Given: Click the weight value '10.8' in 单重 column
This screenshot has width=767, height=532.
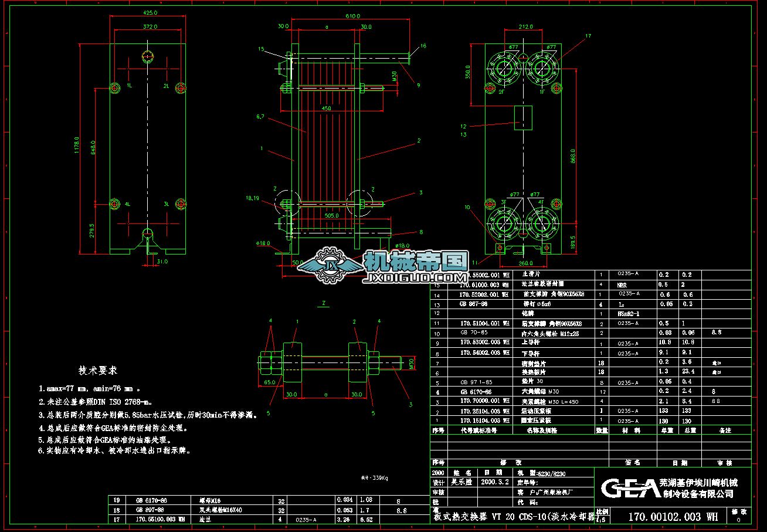Looking at the screenshot, I should click(x=664, y=342).
